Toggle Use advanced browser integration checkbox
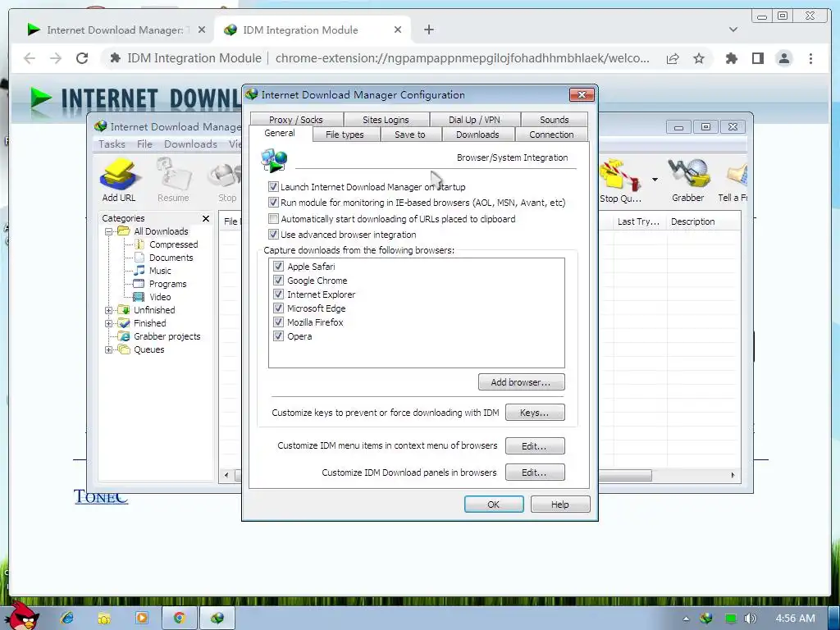The height and width of the screenshot is (630, 840). click(273, 234)
